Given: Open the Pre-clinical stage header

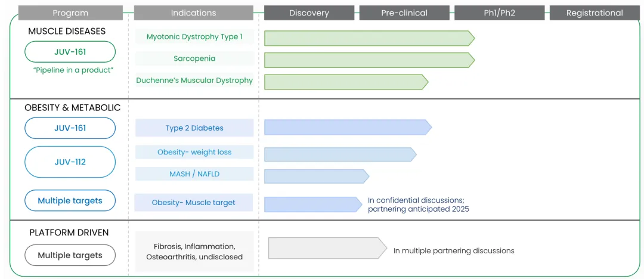Looking at the screenshot, I should tap(404, 13).
